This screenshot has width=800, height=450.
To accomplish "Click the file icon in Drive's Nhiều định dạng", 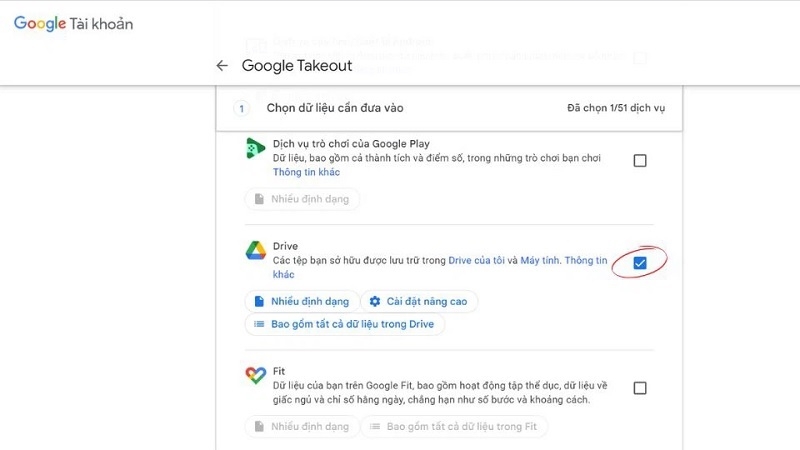I will point(259,301).
